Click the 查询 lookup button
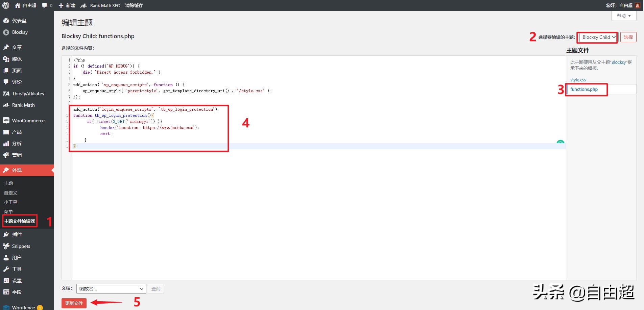The image size is (644, 310). coord(156,289)
